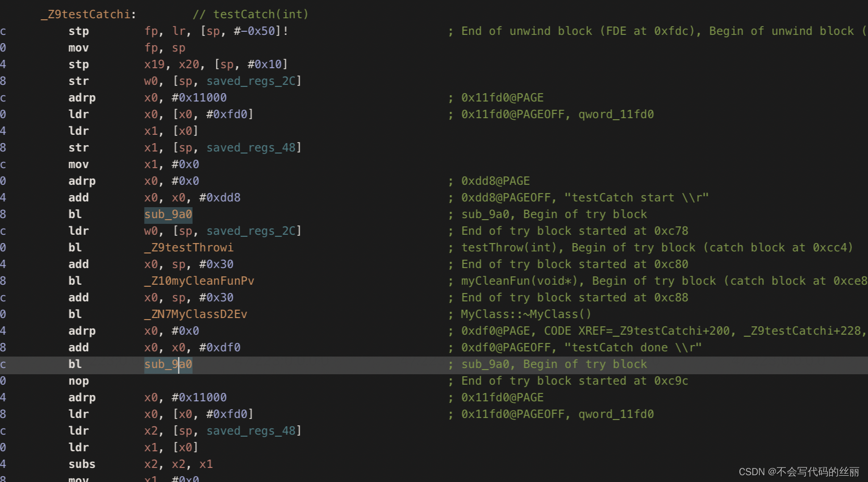
Task: Select saved_regs_48 in the ldr x2 line
Action: pyautogui.click(x=251, y=431)
